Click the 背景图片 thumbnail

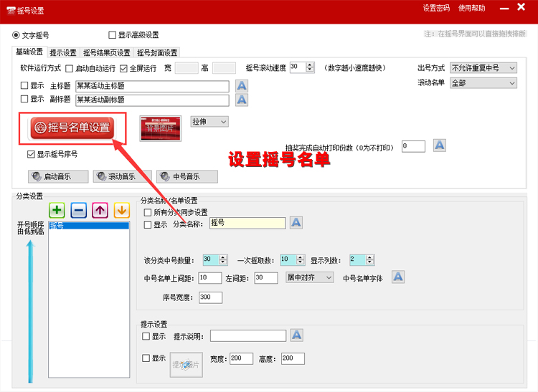point(161,128)
